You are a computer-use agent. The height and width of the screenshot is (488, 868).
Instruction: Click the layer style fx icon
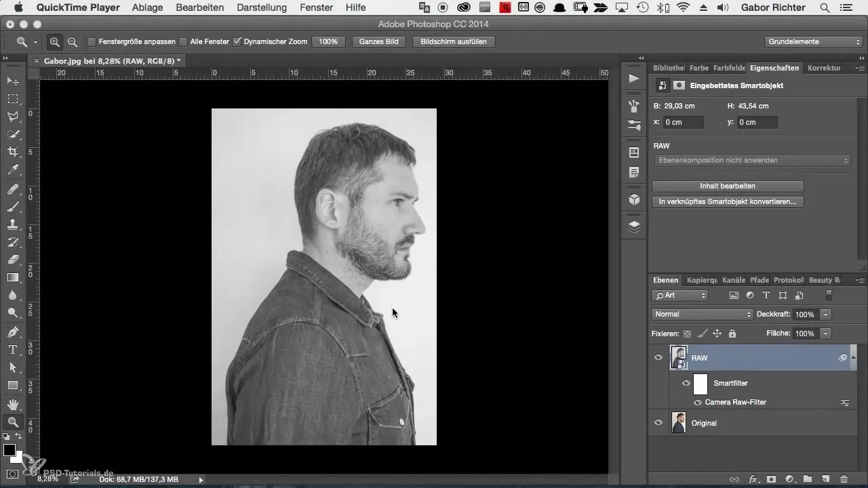tap(753, 479)
